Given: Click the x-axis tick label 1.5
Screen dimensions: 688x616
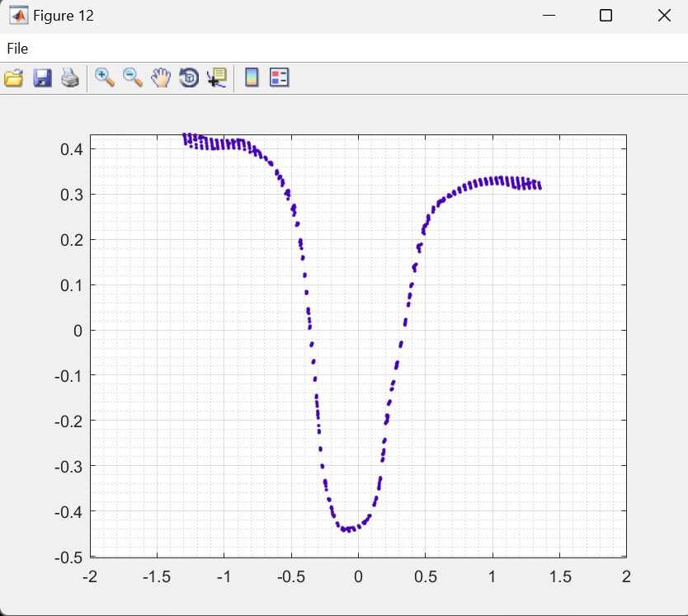Looking at the screenshot, I should pos(559,576).
